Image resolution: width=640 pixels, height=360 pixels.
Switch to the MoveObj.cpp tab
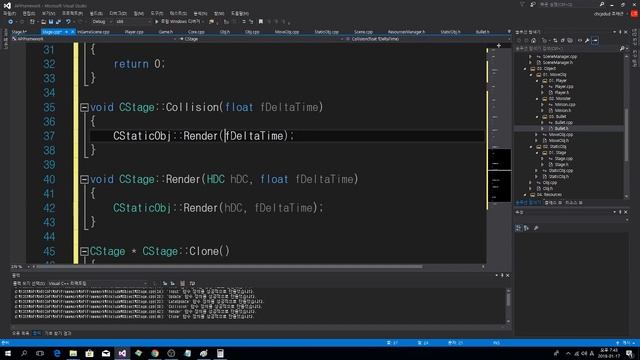(287, 32)
